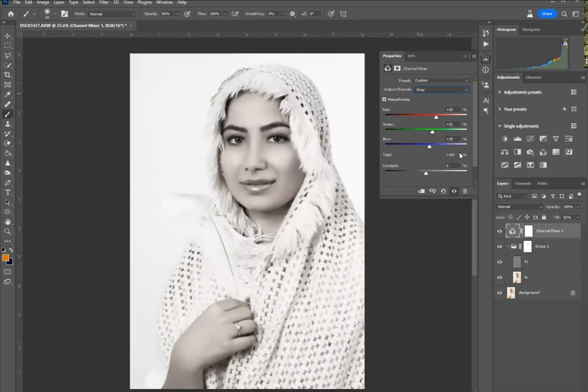This screenshot has height=392, width=588.
Task: Click the Share button
Action: 547,14
